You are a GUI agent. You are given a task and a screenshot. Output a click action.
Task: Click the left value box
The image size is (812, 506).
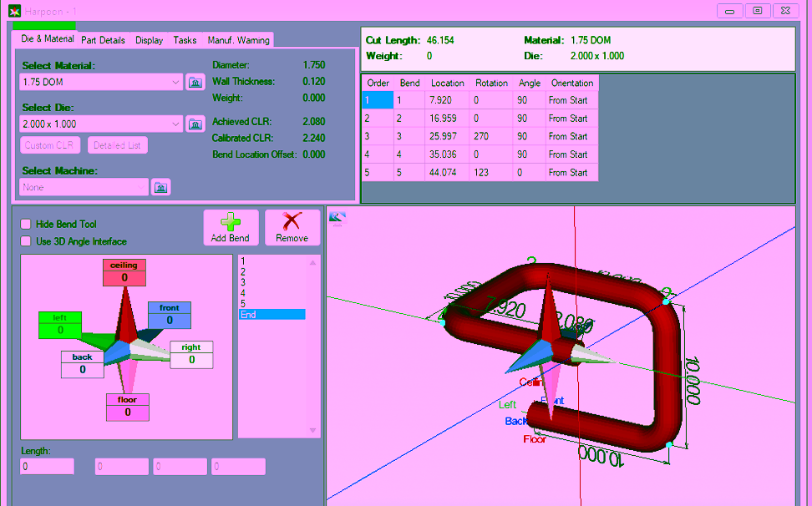(60, 330)
